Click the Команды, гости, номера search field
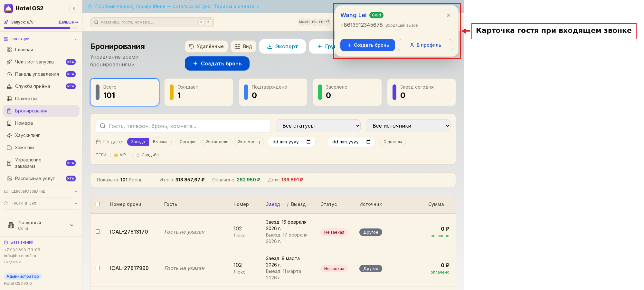644x290 pixels. (x=152, y=22)
